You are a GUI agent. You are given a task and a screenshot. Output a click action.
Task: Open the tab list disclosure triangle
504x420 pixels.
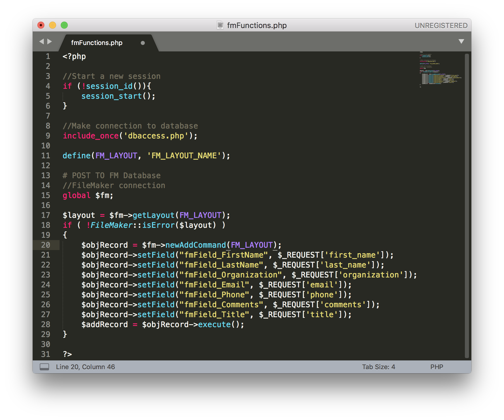pyautogui.click(x=461, y=41)
